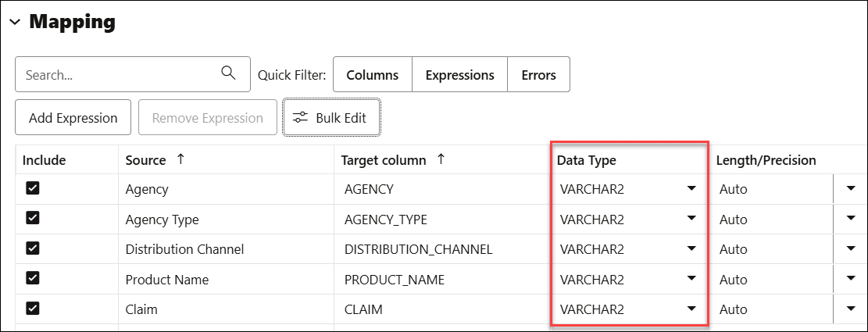The width and height of the screenshot is (868, 332).
Task: Select the Columns quick filter
Action: (x=372, y=75)
